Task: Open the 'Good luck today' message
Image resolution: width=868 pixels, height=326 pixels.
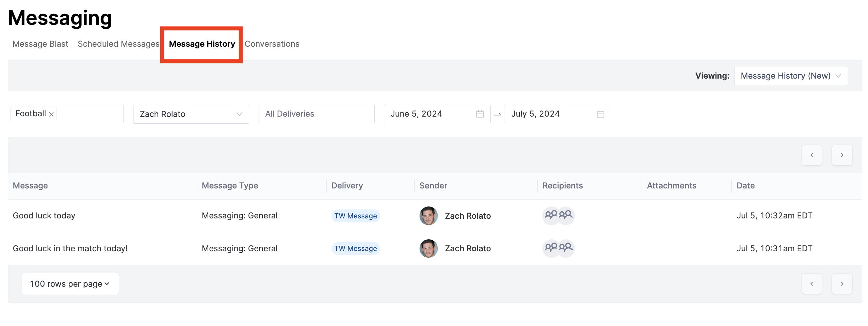Action: pyautogui.click(x=44, y=216)
